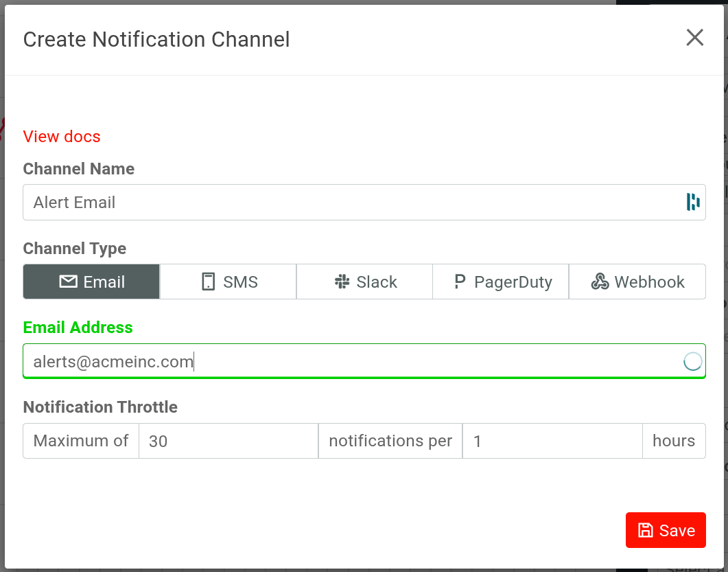
Task: Click the envelope icon on the Email button
Action: [68, 282]
